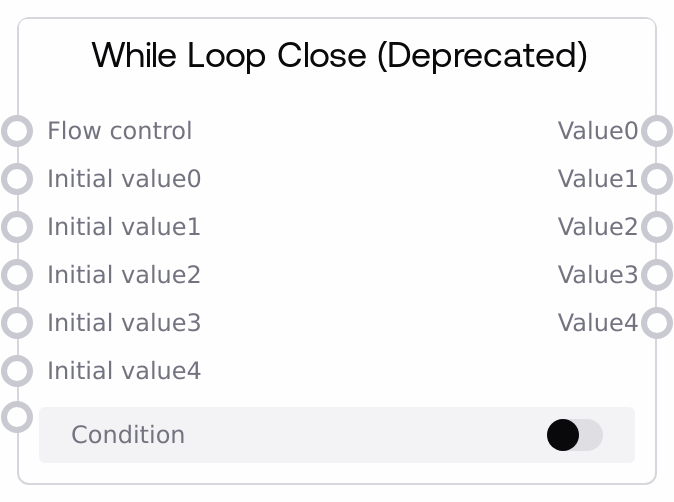Click the Value0 output label

pyautogui.click(x=597, y=131)
